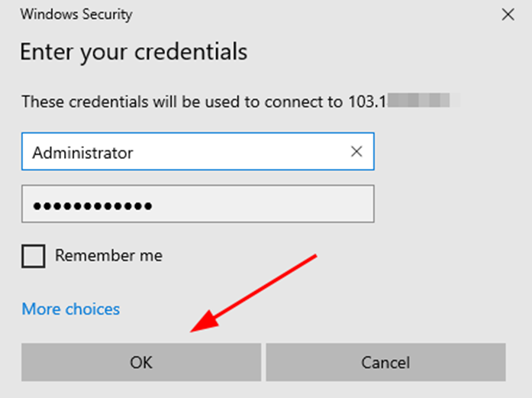532x398 pixels.
Task: Click the visible 103.1 address text
Action: pyautogui.click(x=368, y=102)
